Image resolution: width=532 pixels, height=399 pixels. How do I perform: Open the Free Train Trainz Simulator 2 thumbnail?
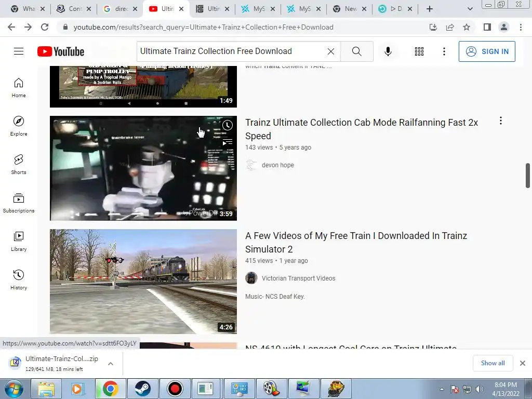click(143, 281)
